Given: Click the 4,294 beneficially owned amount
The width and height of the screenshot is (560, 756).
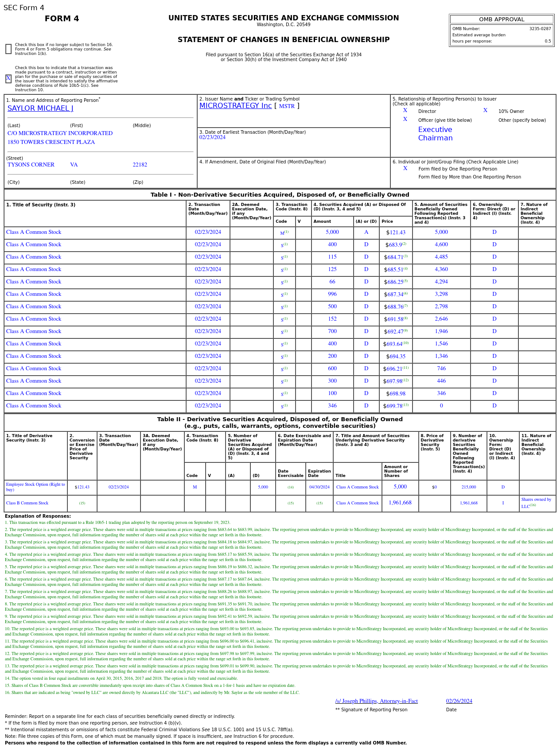Looking at the screenshot, I should [441, 282].
